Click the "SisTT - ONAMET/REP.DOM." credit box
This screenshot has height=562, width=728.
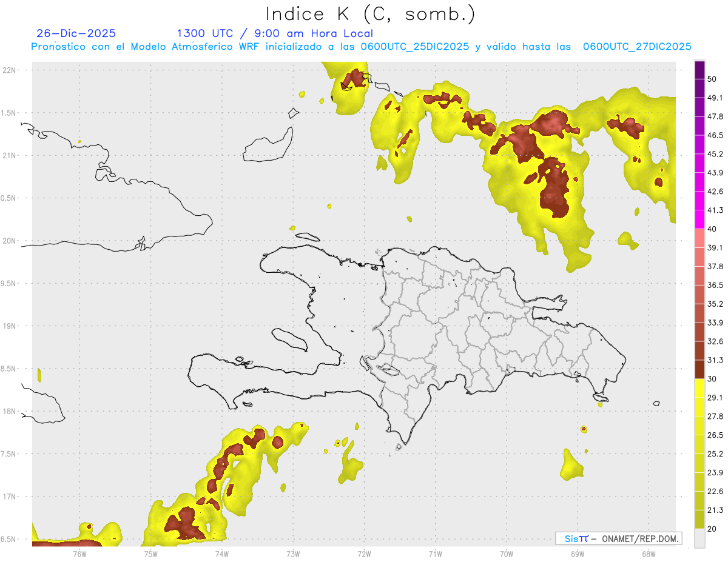619,538
